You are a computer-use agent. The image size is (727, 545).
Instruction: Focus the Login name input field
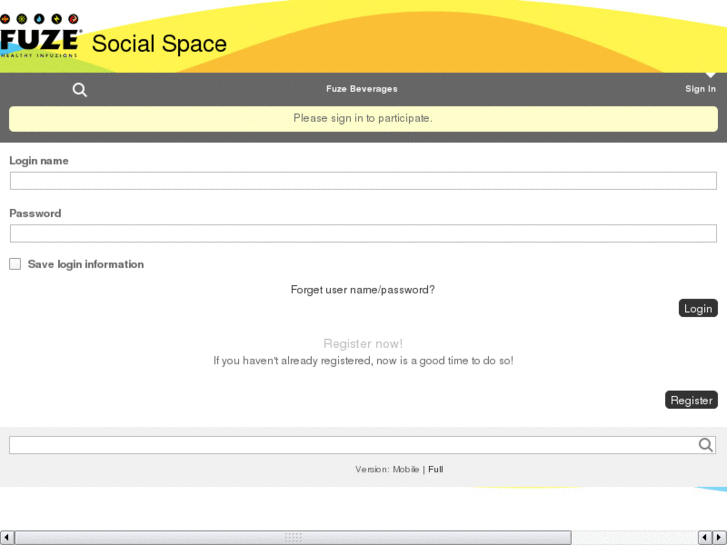click(363, 180)
